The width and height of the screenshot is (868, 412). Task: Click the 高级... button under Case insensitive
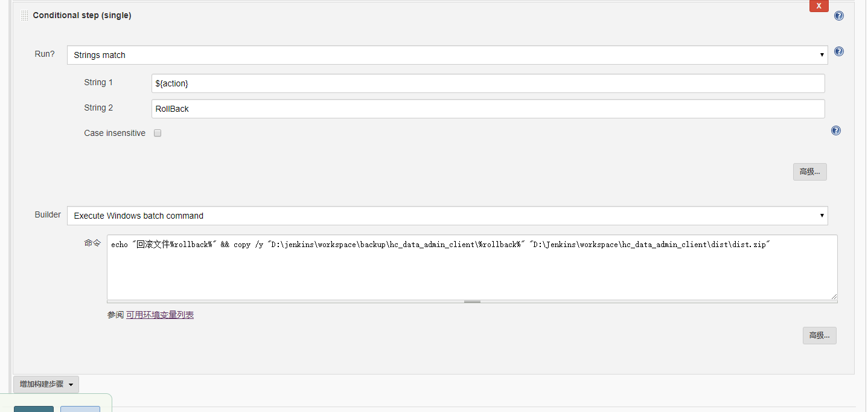tap(809, 172)
